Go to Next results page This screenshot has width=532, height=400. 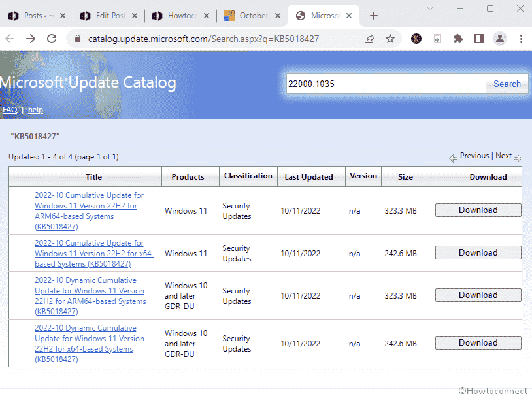click(x=503, y=156)
